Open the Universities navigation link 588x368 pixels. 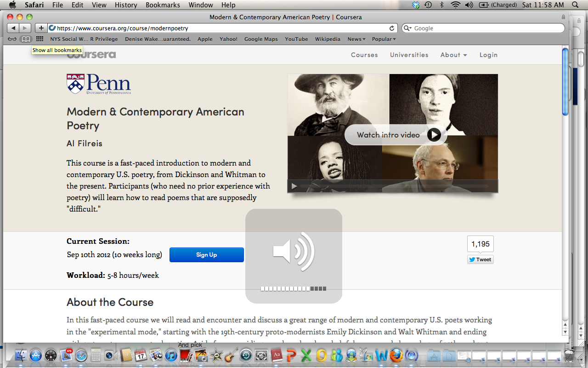[409, 55]
